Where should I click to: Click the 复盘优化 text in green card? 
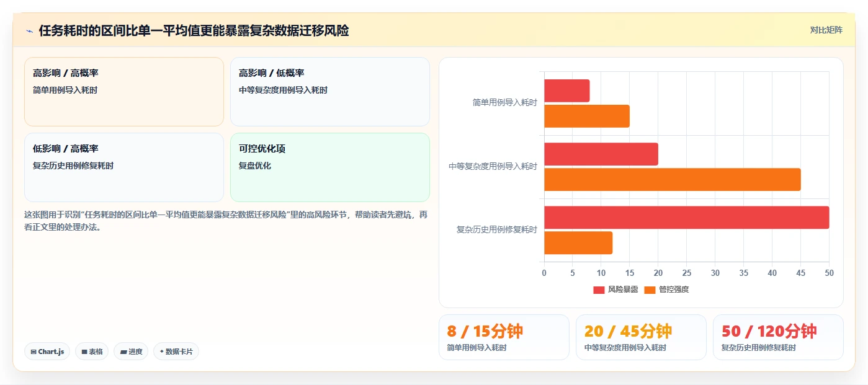(x=255, y=166)
